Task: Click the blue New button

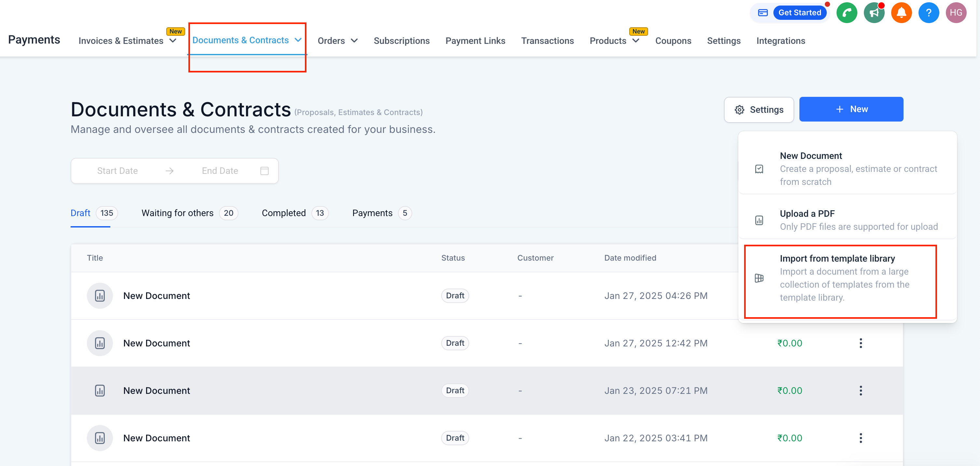Action: click(851, 109)
